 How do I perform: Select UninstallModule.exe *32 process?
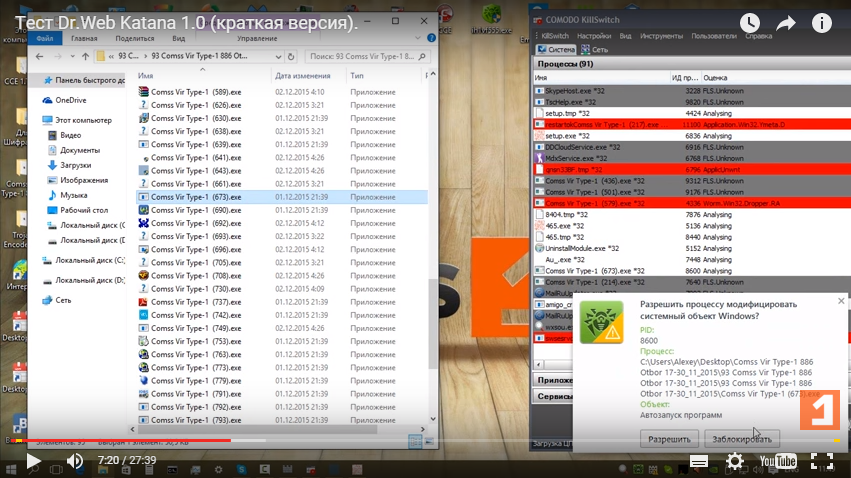point(692,248)
